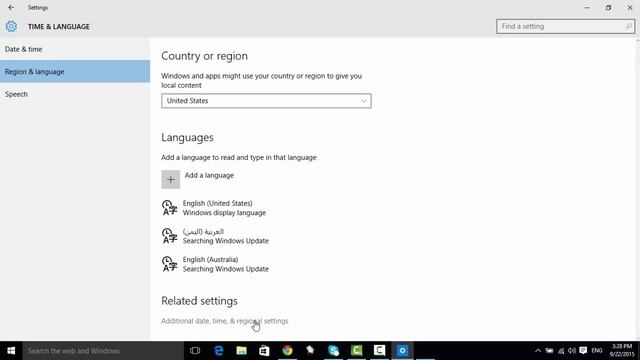Click the search magnifier in Find a setting
Image resolution: width=640 pixels, height=360 pixels.
click(628, 27)
